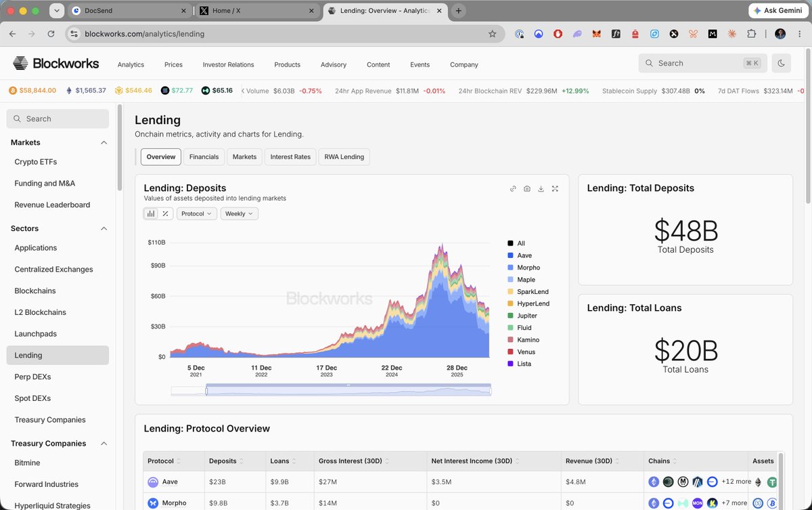Collapse the Sectors sidebar section
Screen dimensions: 812x510
(x=104, y=228)
